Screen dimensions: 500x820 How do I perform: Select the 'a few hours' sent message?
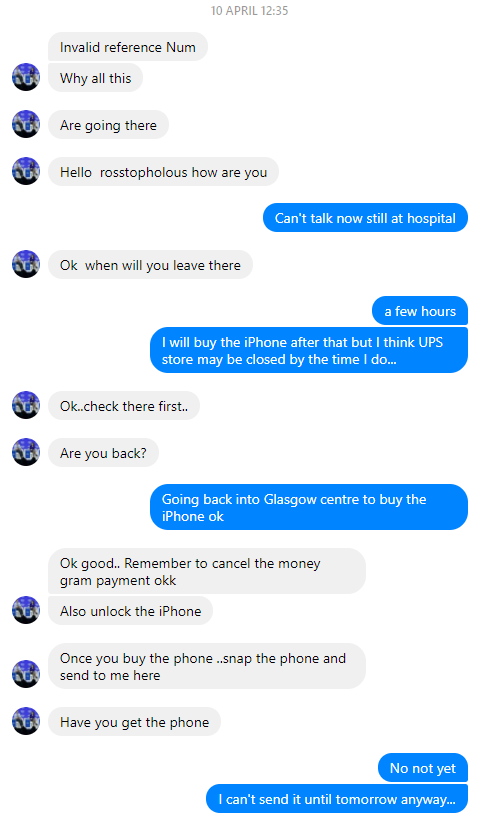pos(420,311)
